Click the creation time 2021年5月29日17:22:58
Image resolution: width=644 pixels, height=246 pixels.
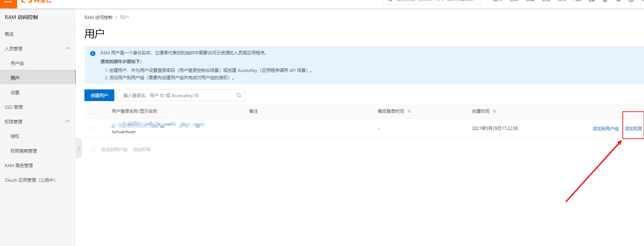click(495, 128)
